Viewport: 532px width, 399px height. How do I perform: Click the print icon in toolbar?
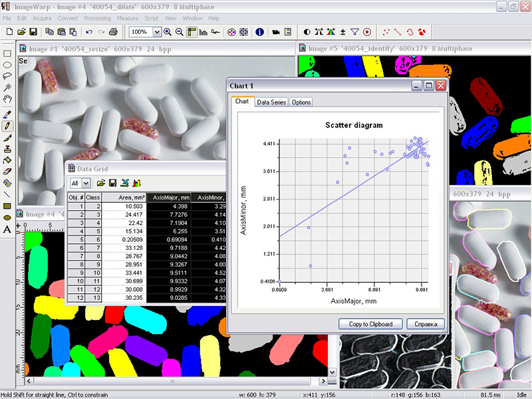point(113,32)
